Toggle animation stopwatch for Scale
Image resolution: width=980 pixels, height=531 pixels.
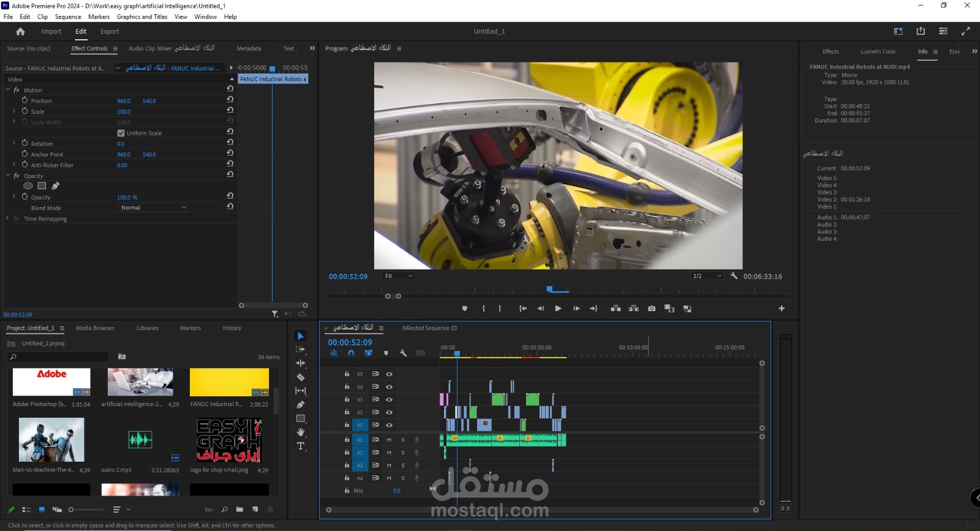pyautogui.click(x=24, y=111)
